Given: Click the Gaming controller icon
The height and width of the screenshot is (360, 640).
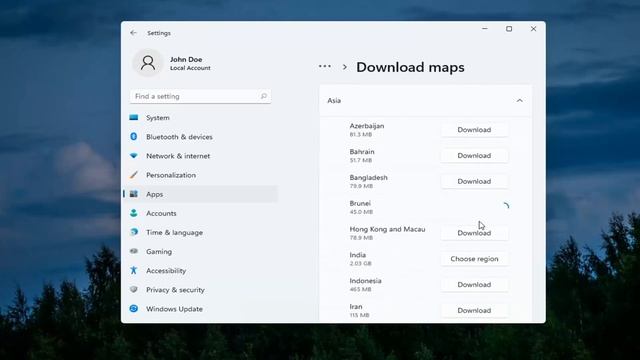Looking at the screenshot, I should point(133,251).
